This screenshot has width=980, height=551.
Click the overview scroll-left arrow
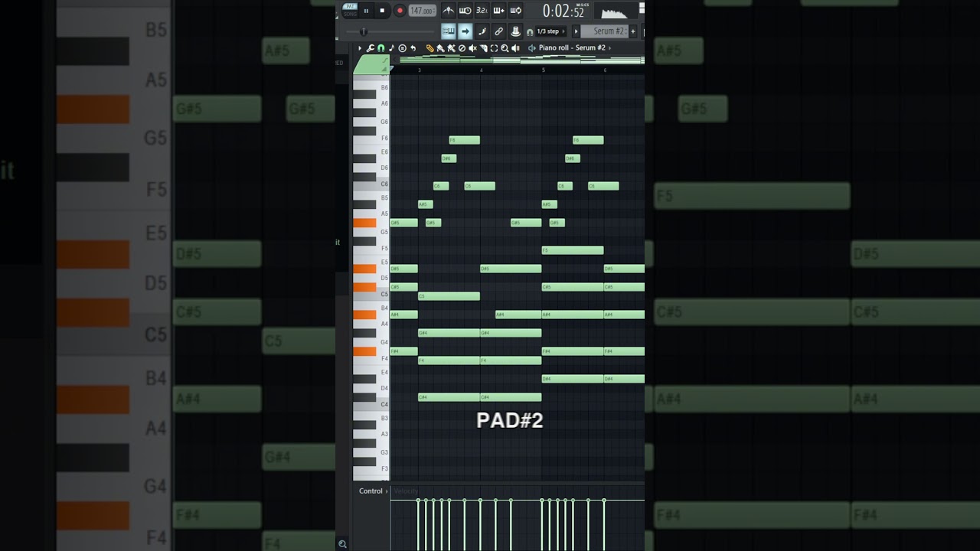[x=395, y=59]
